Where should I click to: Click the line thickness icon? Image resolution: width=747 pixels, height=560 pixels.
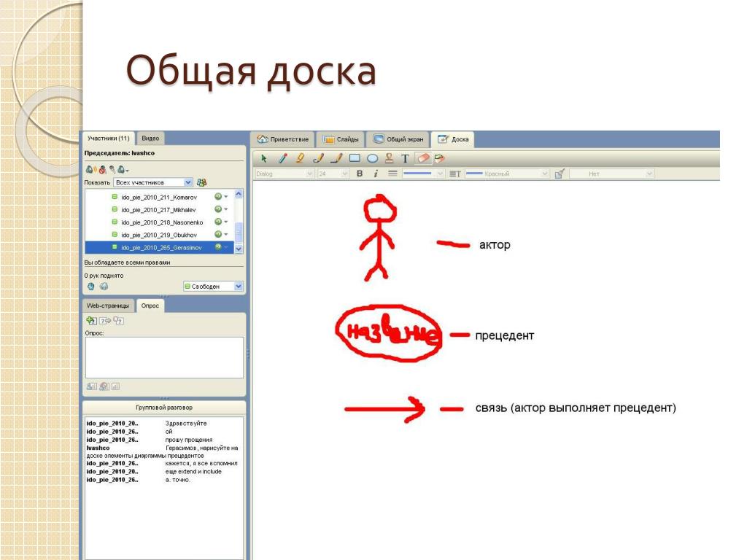(392, 174)
